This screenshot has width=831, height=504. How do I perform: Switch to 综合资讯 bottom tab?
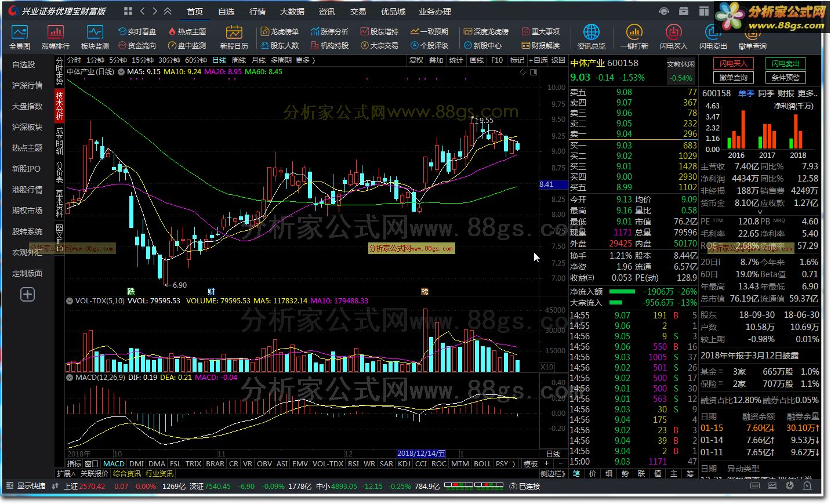(126, 473)
